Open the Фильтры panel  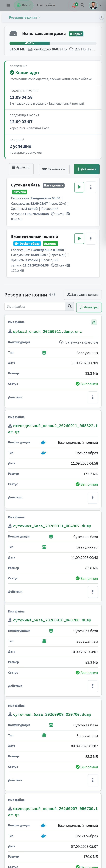coord(89,307)
